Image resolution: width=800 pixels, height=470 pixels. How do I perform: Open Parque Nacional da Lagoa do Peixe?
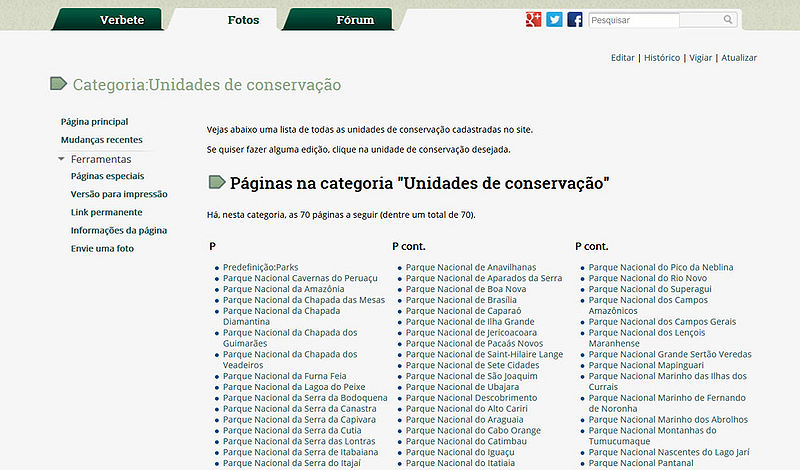click(294, 387)
